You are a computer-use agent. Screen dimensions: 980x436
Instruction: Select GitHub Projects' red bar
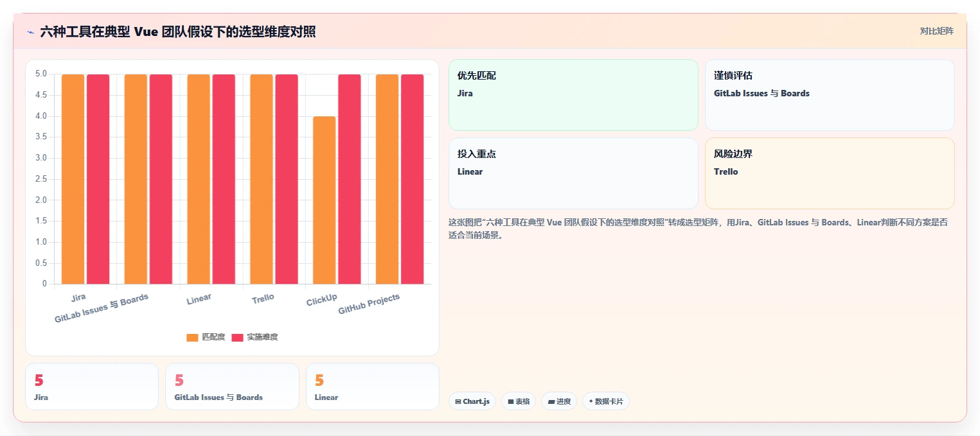tap(413, 179)
